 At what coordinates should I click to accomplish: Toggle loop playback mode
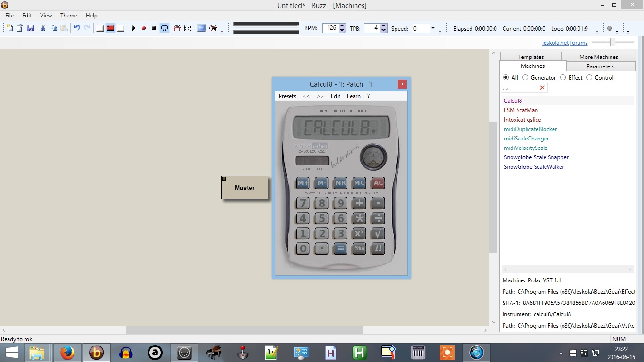click(164, 28)
